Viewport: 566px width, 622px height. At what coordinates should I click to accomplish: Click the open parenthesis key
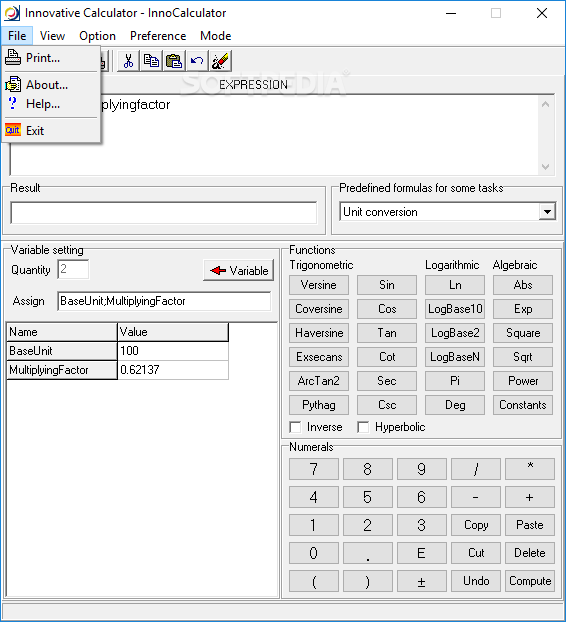(x=314, y=581)
